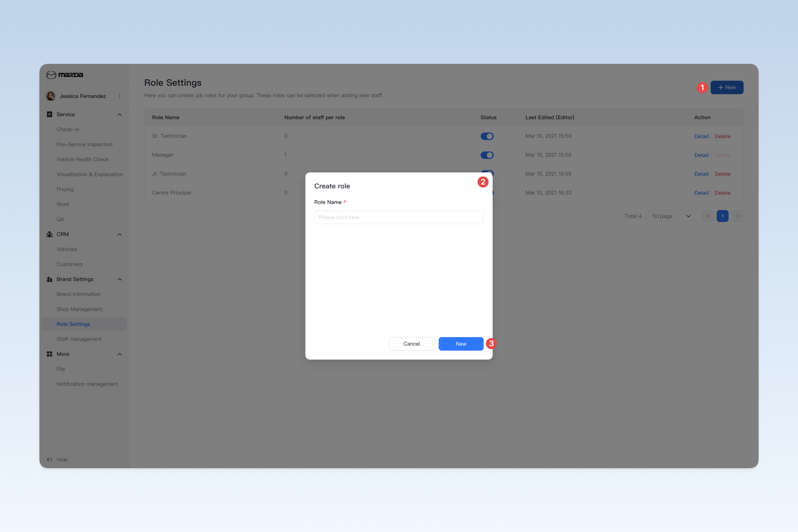This screenshot has height=532, width=798.
Task: Open the Vehicles menu item
Action: coord(66,249)
